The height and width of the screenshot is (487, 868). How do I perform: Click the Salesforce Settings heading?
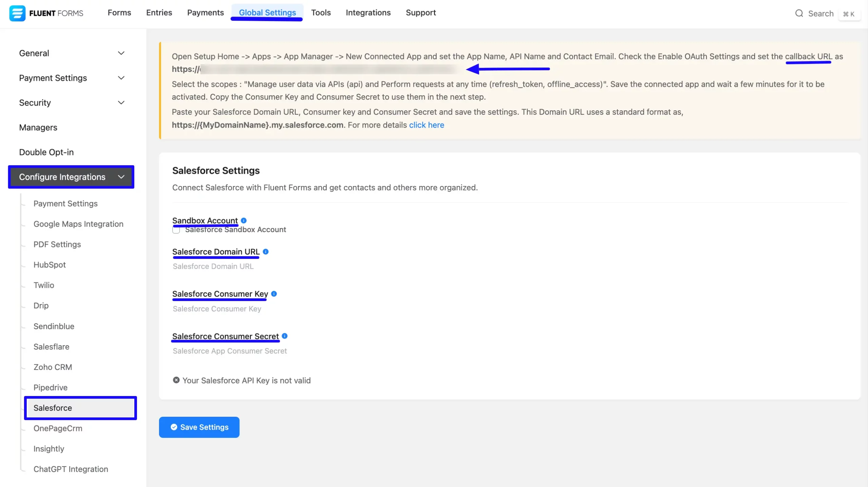(x=216, y=171)
